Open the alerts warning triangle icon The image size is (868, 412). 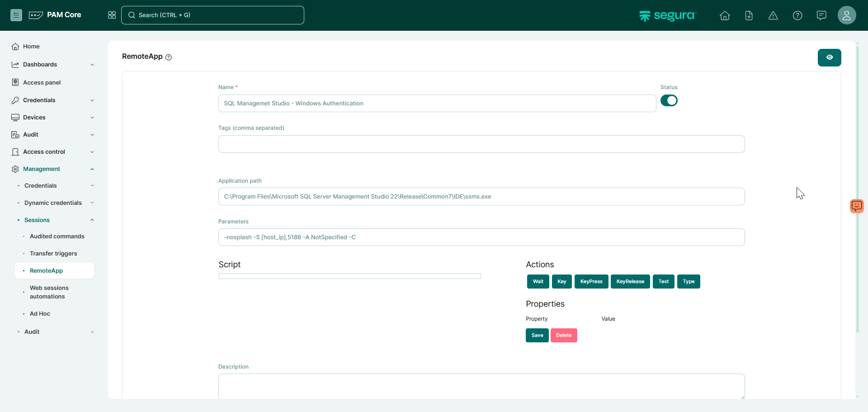(x=773, y=16)
